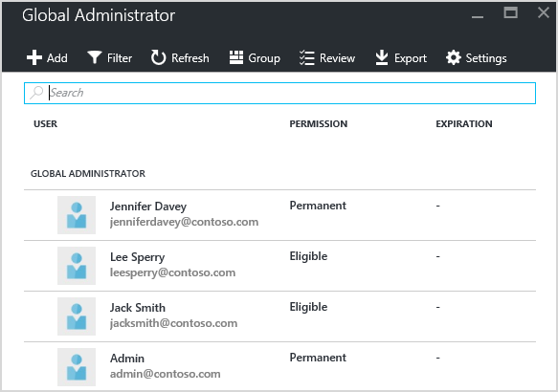This screenshot has width=558, height=392.
Task: Open the Admin user entry
Action: [x=279, y=367]
